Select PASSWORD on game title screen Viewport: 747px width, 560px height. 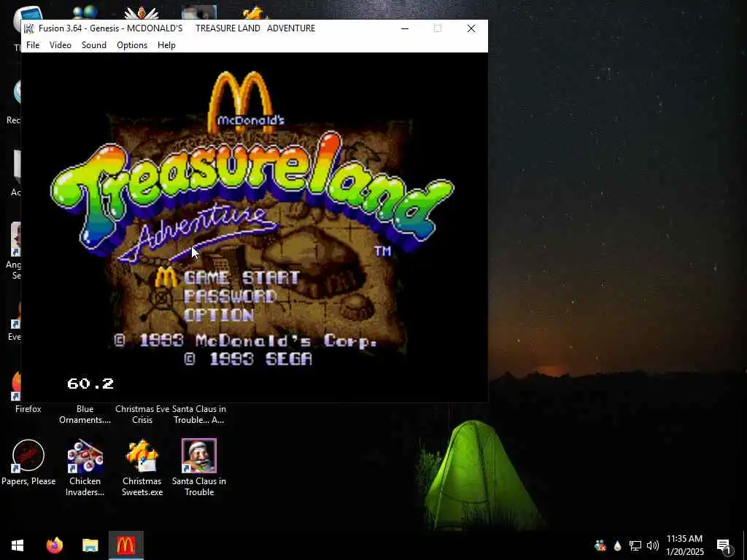[x=230, y=296]
